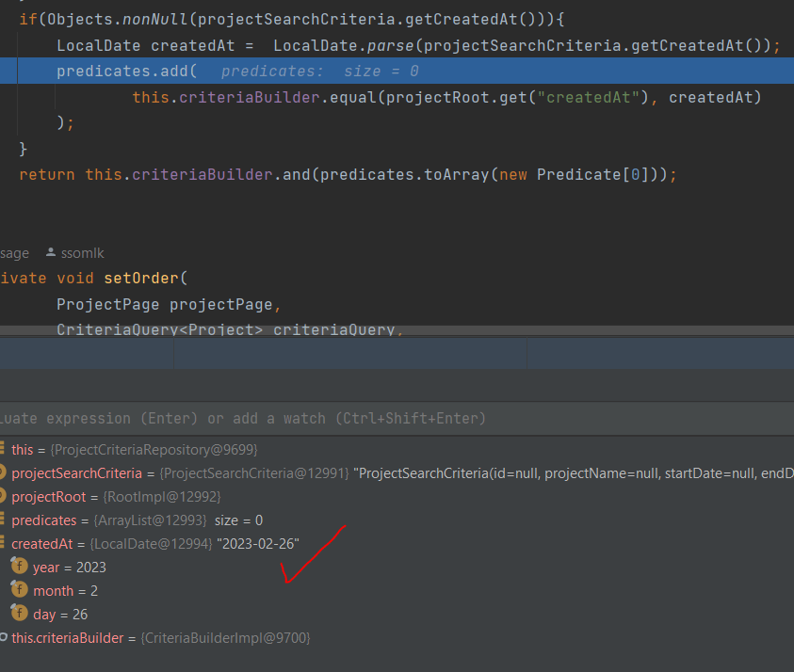Click the parameter icon beside projectRoot
Screen dimensions: 794x672
click(2, 496)
